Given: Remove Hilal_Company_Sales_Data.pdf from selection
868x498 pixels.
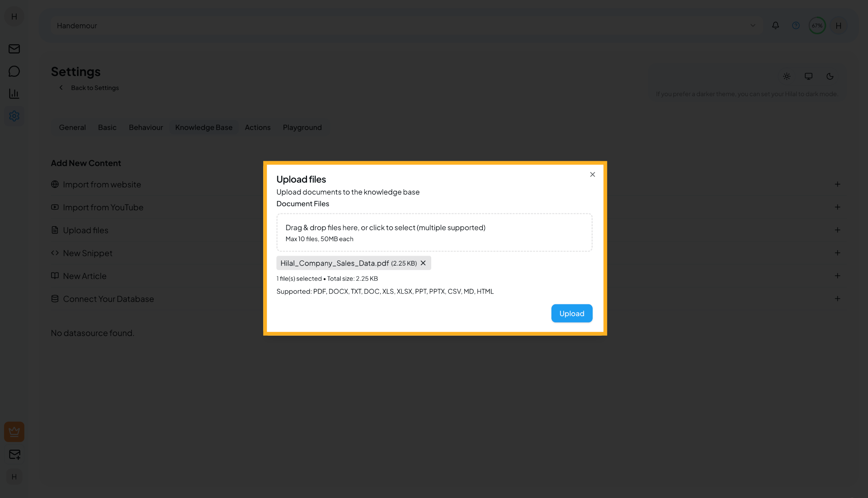Looking at the screenshot, I should [x=423, y=263].
